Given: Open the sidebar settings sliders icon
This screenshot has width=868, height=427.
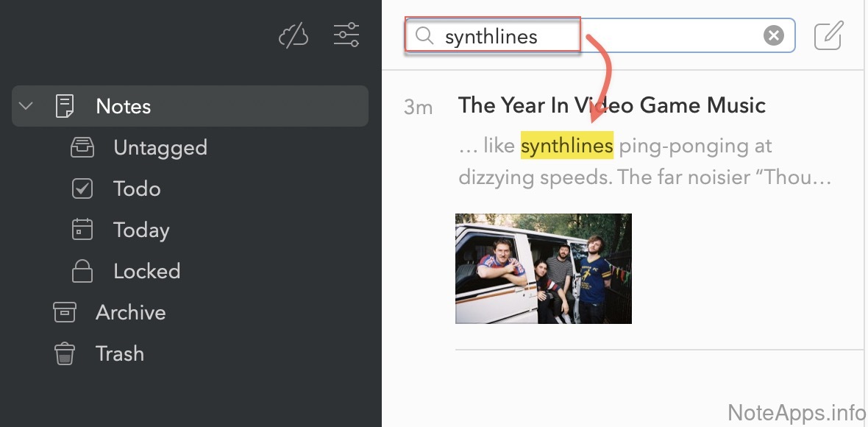Looking at the screenshot, I should (346, 35).
